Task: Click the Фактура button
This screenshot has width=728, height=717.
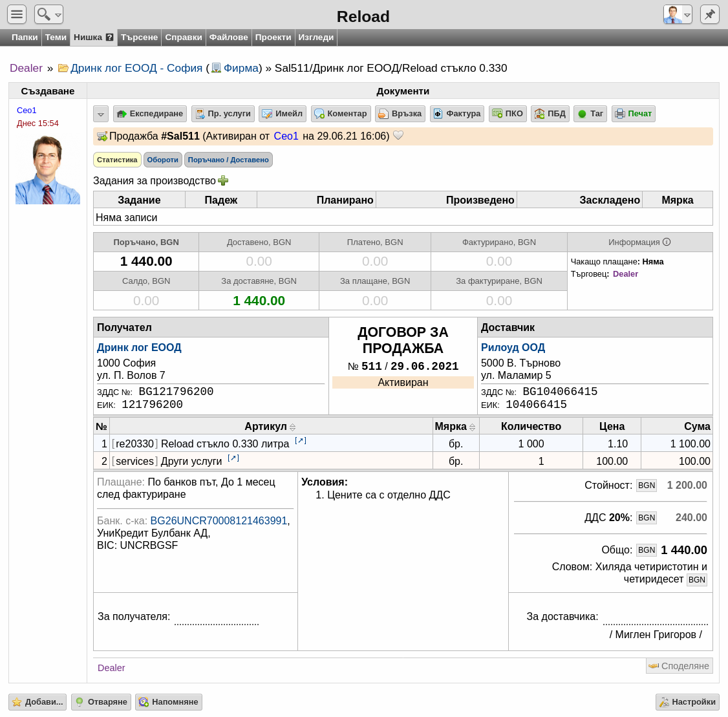Action: [457, 114]
